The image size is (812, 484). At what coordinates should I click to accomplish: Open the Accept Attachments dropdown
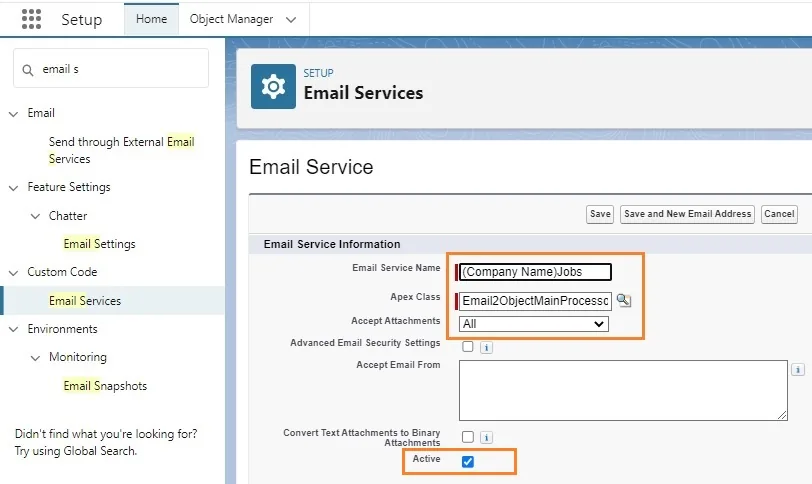click(533, 324)
